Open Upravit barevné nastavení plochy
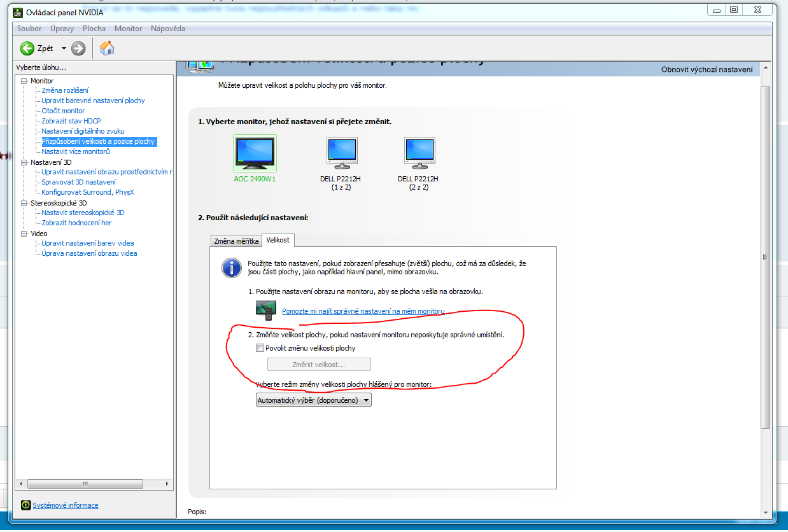 point(93,101)
